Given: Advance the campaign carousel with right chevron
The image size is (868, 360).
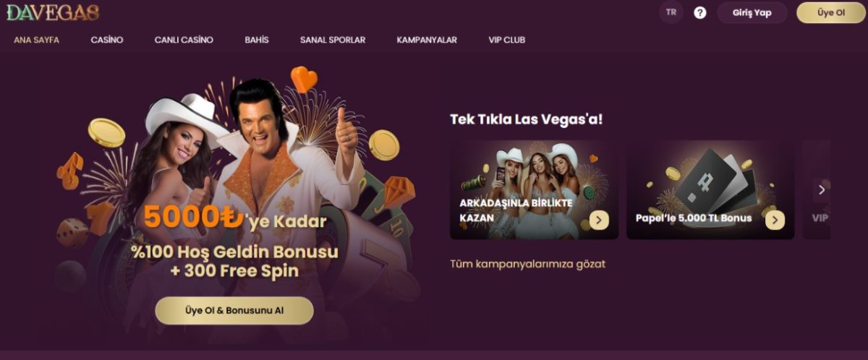Looking at the screenshot, I should [x=822, y=189].
